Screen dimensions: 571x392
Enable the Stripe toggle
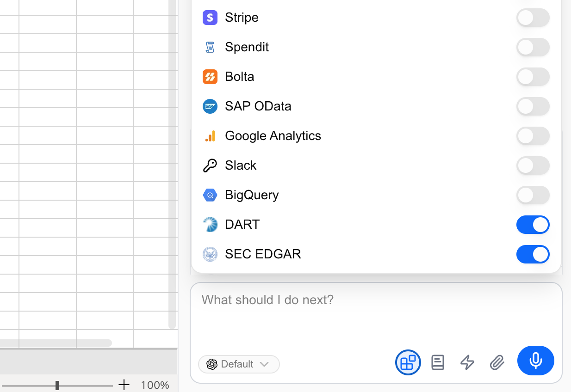(x=533, y=18)
